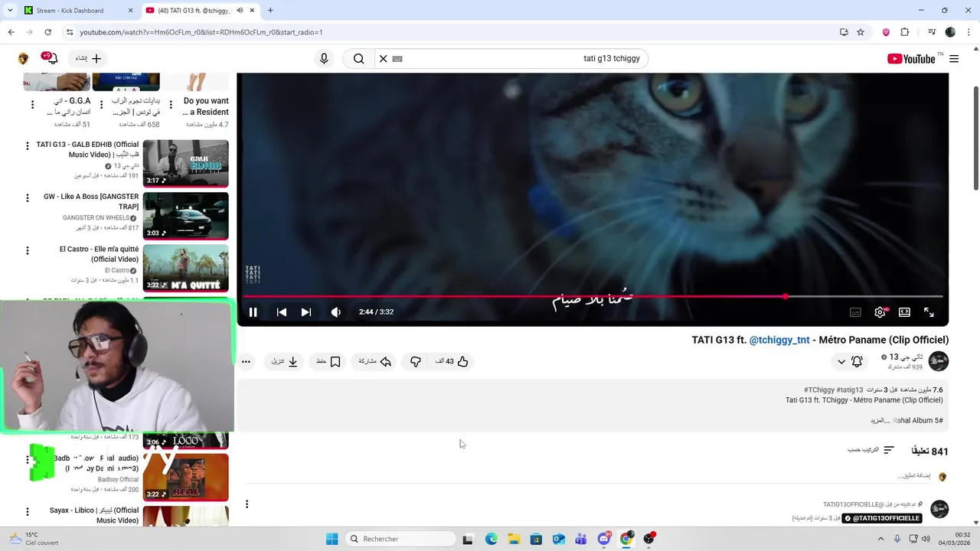Open more actions three-dots under video
Viewport: 980px width, 551px height.
(246, 361)
